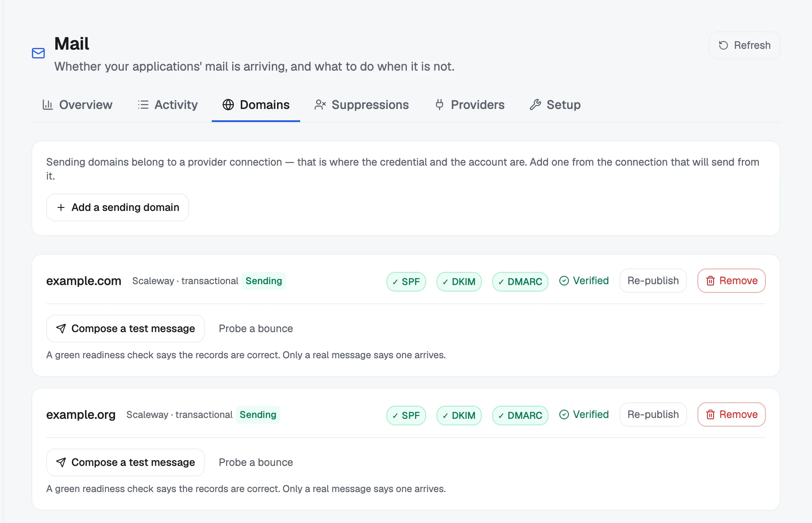Viewport: 812px width, 523px height.
Task: Click the Providers plug icon
Action: pos(440,105)
